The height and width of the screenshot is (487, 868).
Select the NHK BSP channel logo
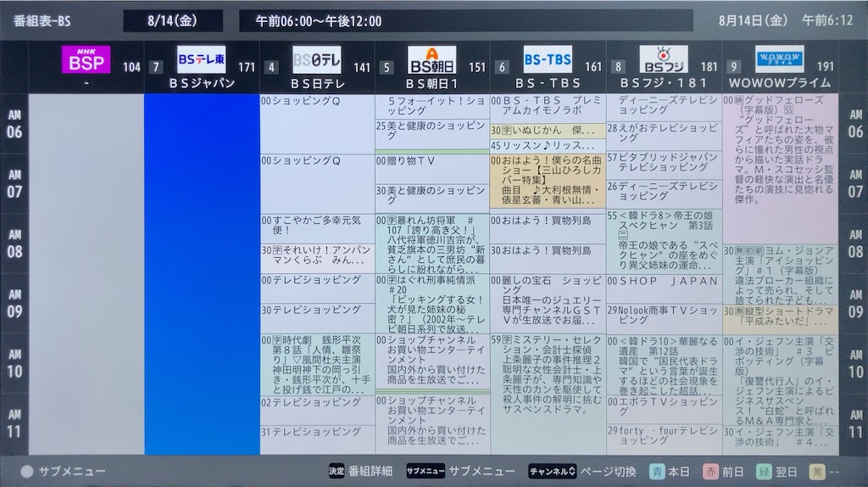[x=86, y=60]
